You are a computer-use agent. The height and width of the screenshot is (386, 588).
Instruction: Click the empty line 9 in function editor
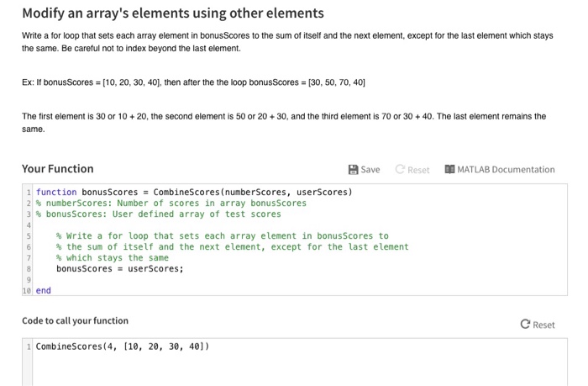click(x=299, y=280)
